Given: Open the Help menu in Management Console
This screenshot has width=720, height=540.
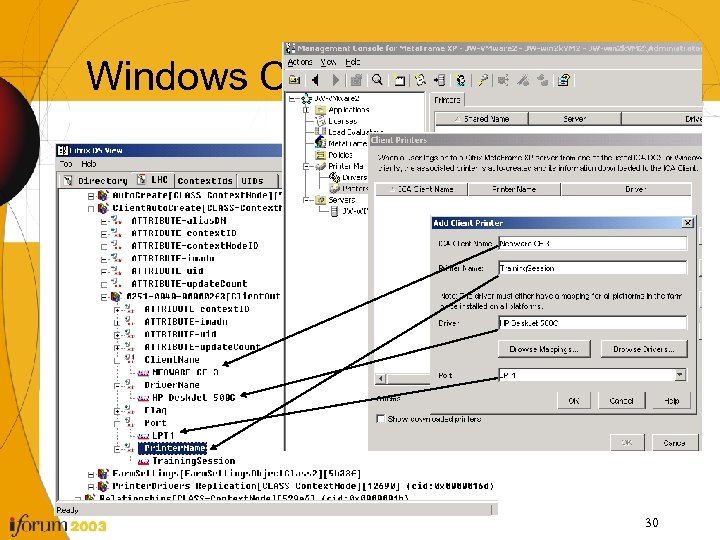Looking at the screenshot, I should pos(353,62).
